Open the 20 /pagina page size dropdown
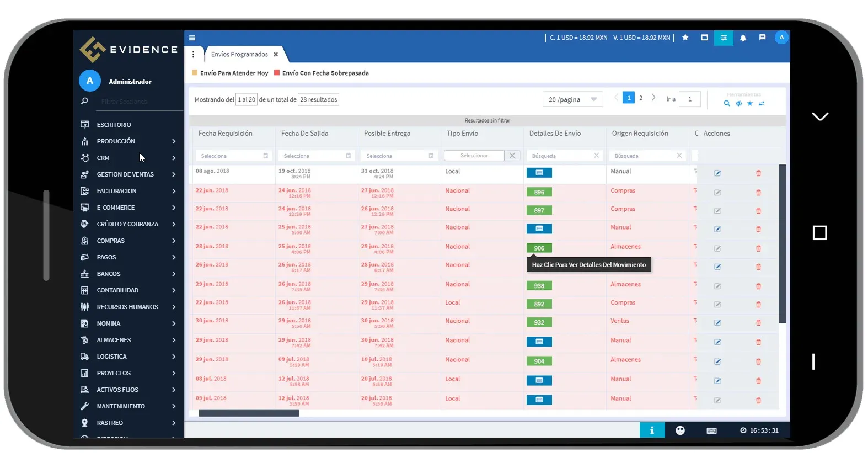 [x=572, y=99]
